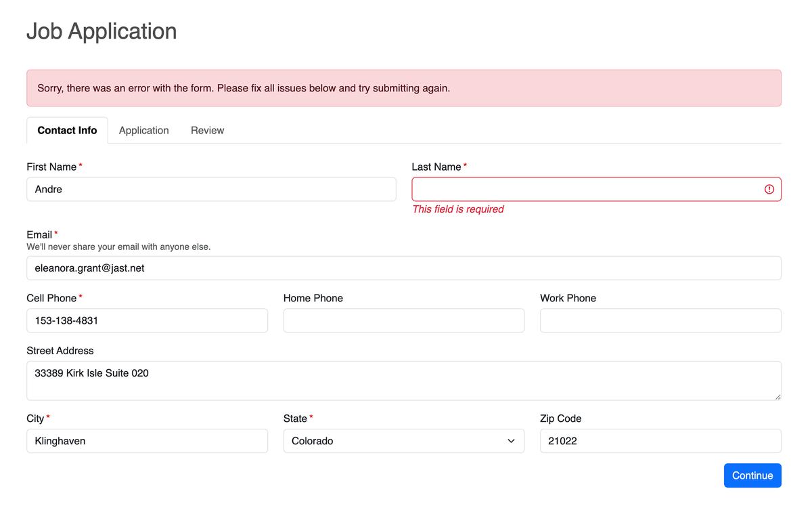
Task: Focus the First Name field containing Andre
Action: coord(211,190)
